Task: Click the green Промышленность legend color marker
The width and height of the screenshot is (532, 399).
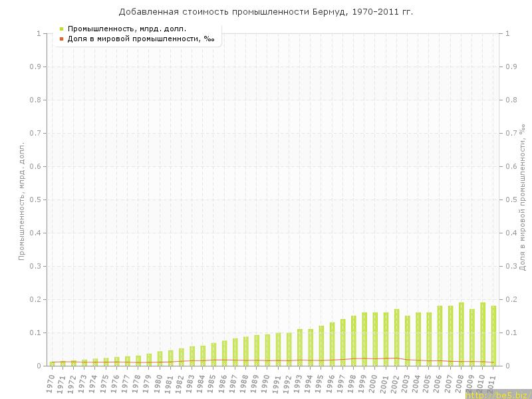Action: (61, 29)
